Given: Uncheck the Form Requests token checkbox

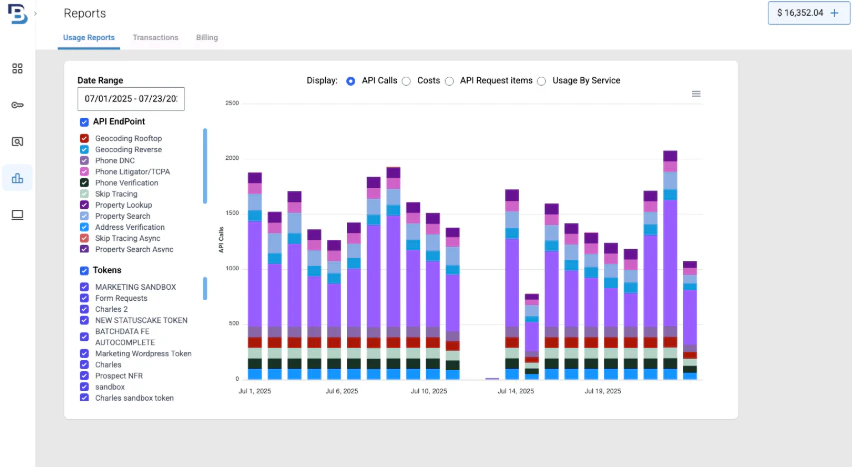Looking at the screenshot, I should click(x=84, y=298).
